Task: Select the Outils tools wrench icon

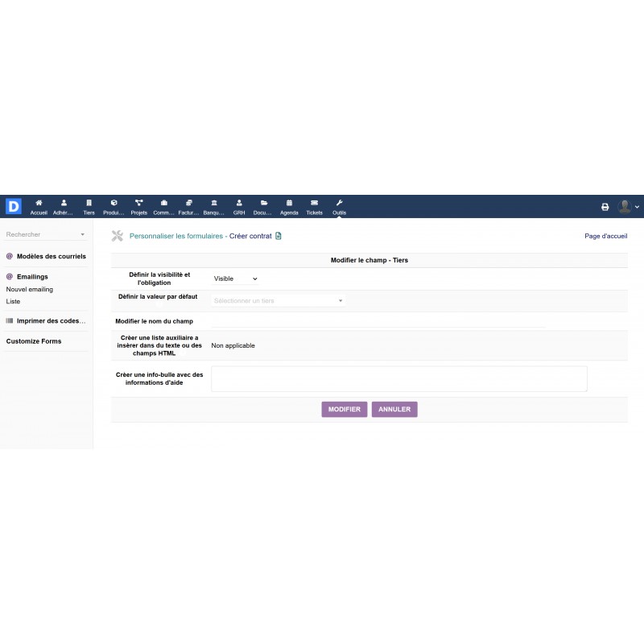Action: (339, 206)
